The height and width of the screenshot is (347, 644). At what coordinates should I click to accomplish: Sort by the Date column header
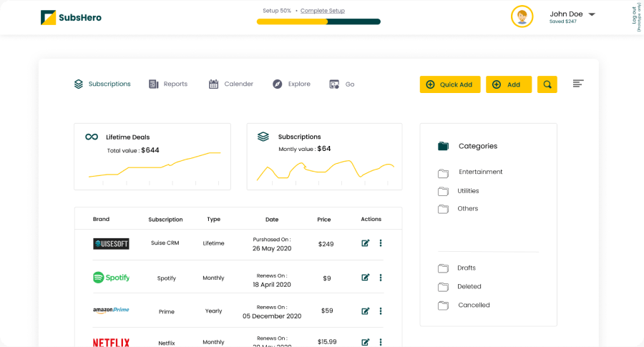(272, 219)
